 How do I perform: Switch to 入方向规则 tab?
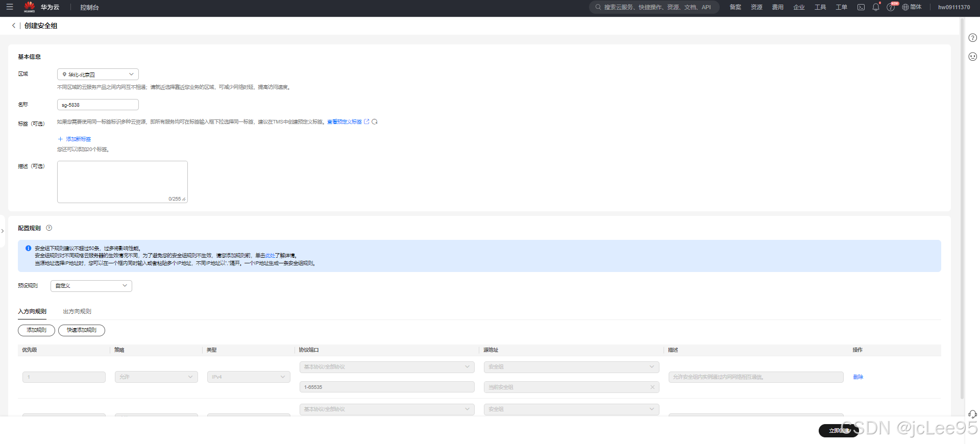pyautogui.click(x=32, y=311)
